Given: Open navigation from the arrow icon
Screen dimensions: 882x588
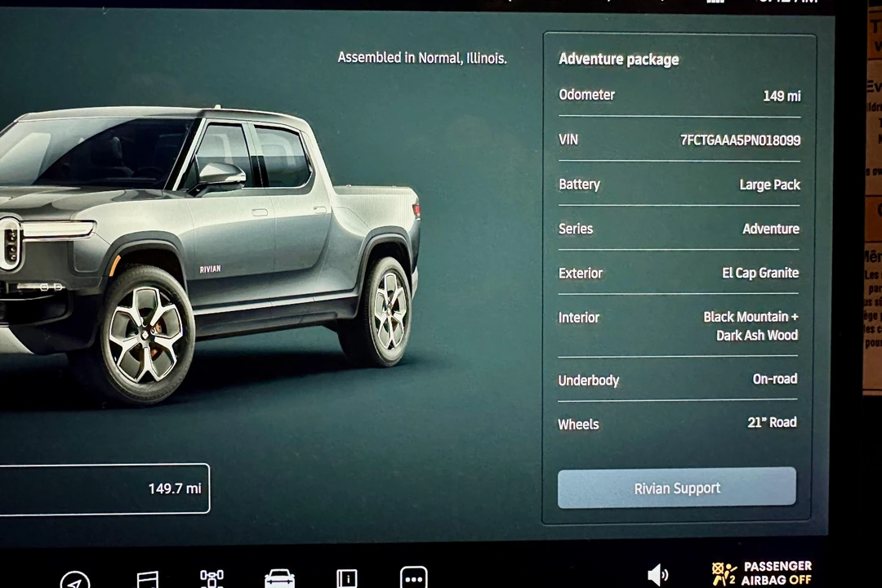Looking at the screenshot, I should point(75,581).
